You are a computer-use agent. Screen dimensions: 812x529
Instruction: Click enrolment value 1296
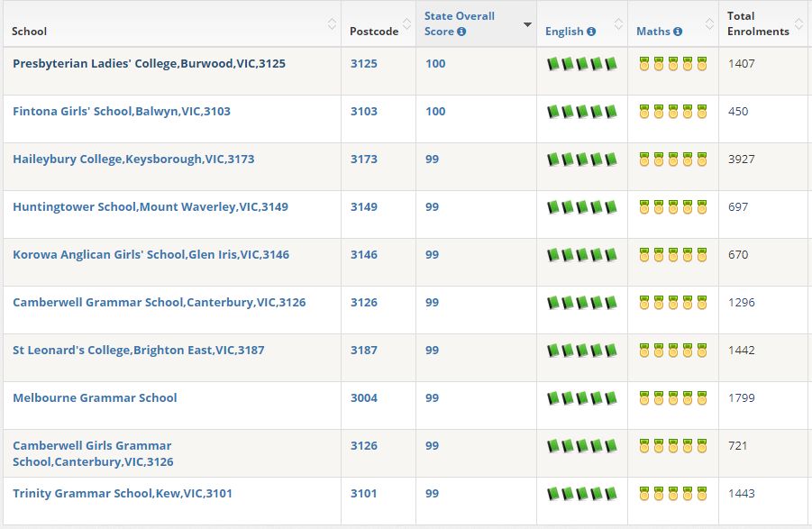pyautogui.click(x=741, y=302)
